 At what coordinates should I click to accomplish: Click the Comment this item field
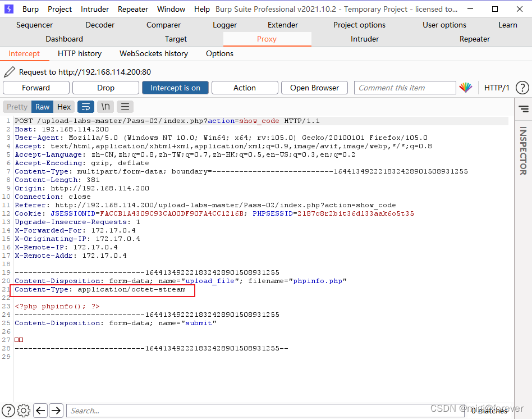(405, 88)
